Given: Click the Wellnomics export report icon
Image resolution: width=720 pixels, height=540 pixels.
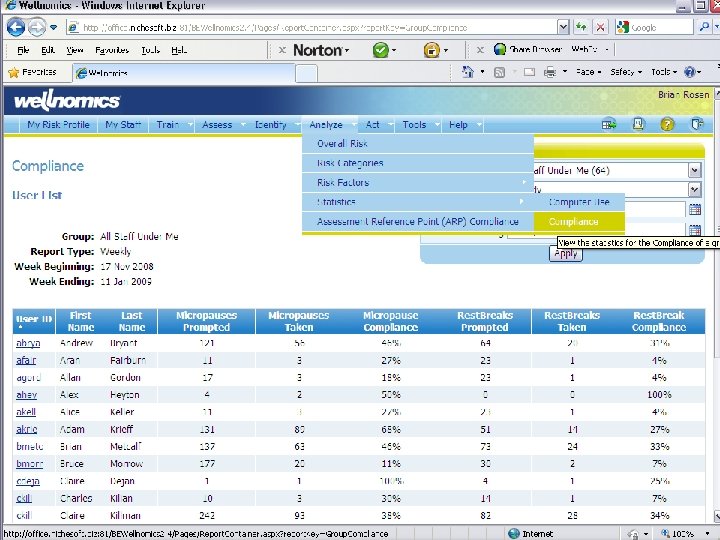Looking at the screenshot, I should coord(609,124).
